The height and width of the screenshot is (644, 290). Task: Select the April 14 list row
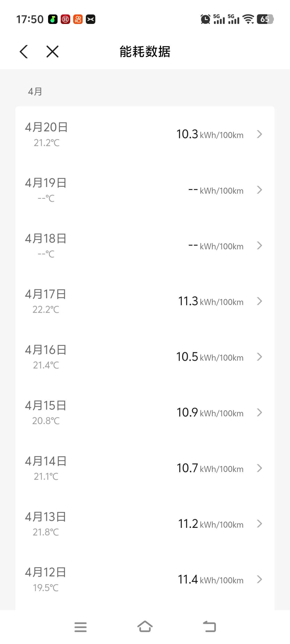pos(145,468)
